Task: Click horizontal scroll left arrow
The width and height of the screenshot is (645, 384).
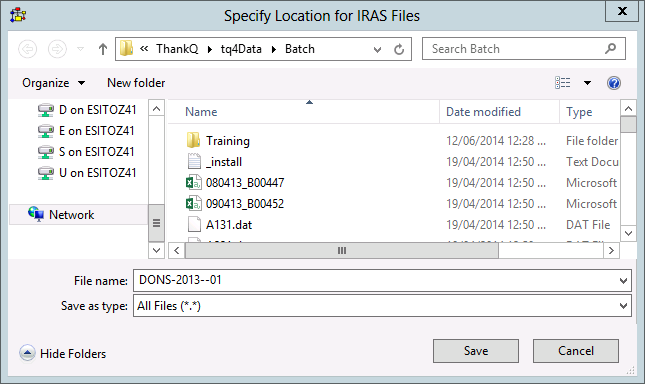Action: (x=177, y=250)
